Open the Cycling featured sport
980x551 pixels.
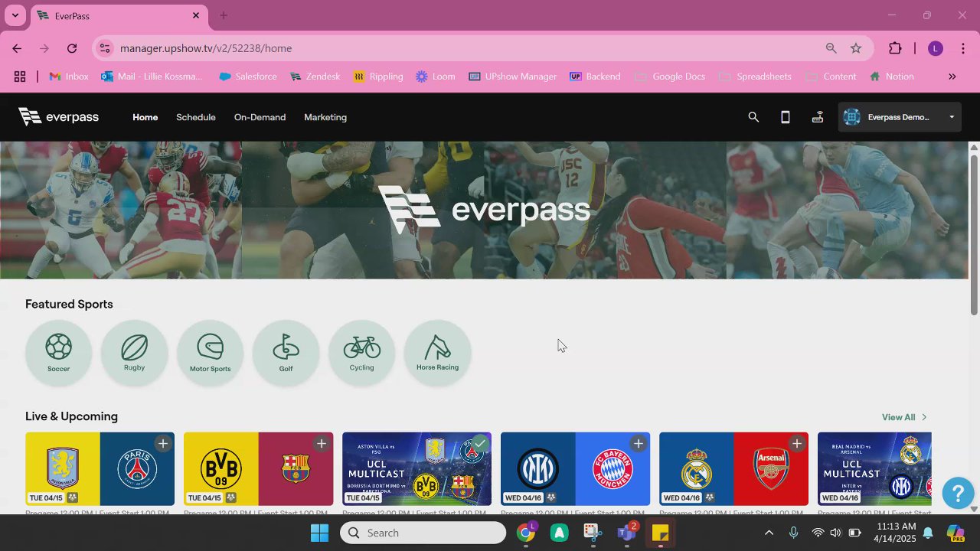click(x=361, y=353)
